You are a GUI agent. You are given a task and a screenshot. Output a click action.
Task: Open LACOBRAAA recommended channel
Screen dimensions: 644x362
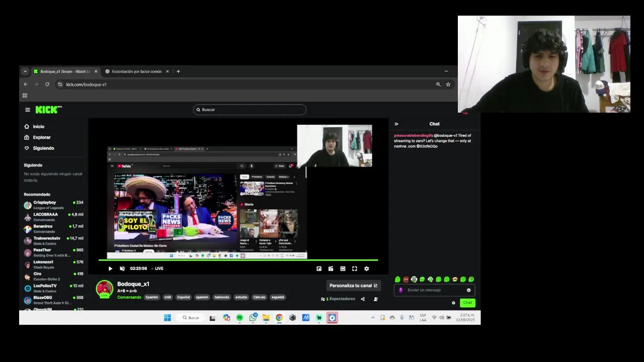tap(53, 217)
